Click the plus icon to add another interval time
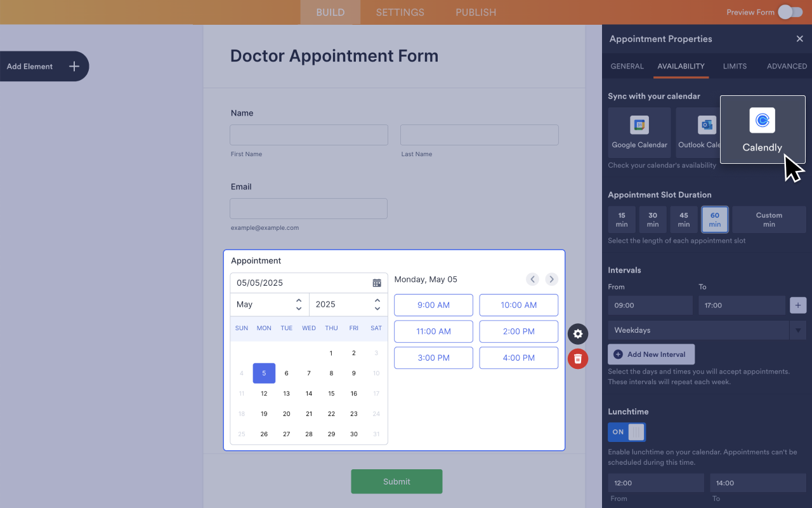 pyautogui.click(x=797, y=305)
